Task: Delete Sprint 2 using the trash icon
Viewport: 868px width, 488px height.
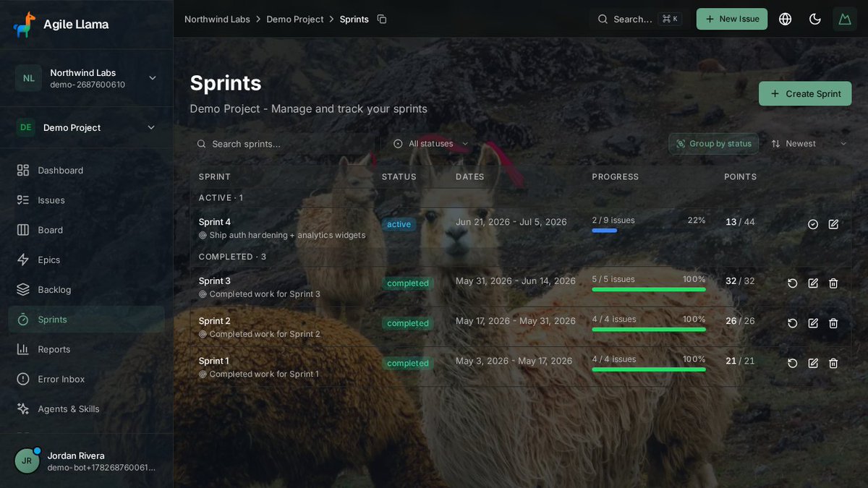Action: tap(833, 323)
